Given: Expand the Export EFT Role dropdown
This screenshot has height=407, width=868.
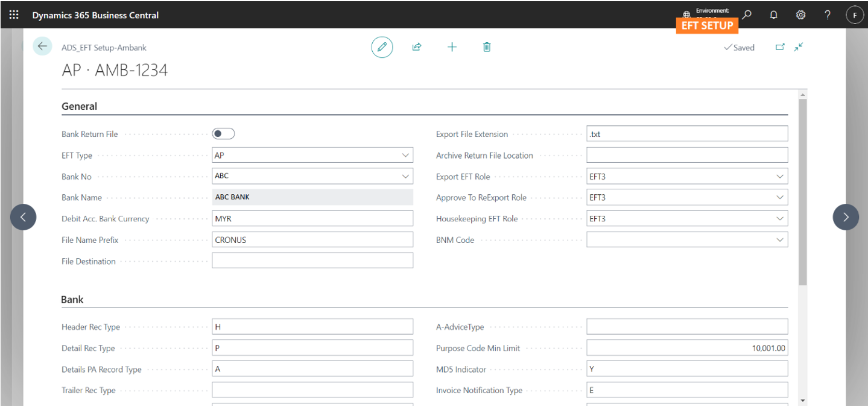Looking at the screenshot, I should [780, 176].
